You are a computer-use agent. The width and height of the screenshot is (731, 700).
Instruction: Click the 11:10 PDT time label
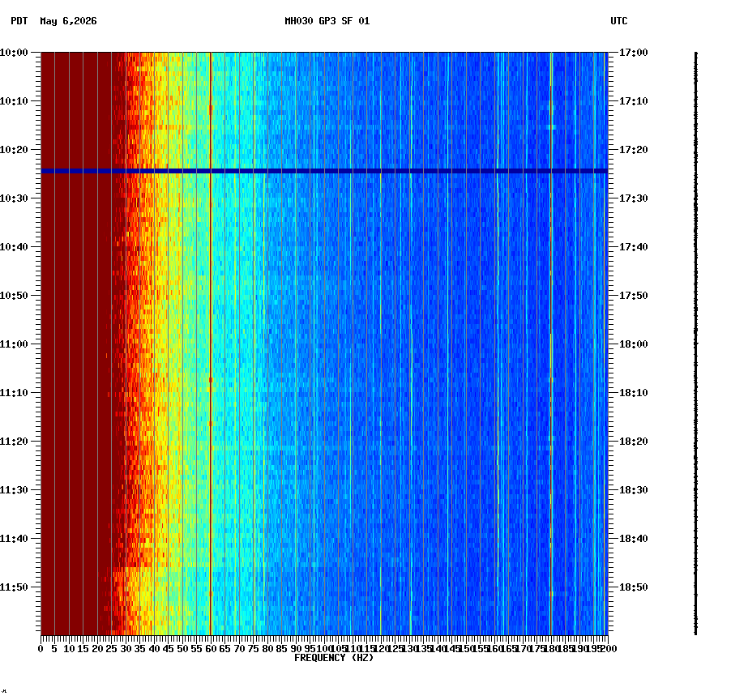point(14,393)
